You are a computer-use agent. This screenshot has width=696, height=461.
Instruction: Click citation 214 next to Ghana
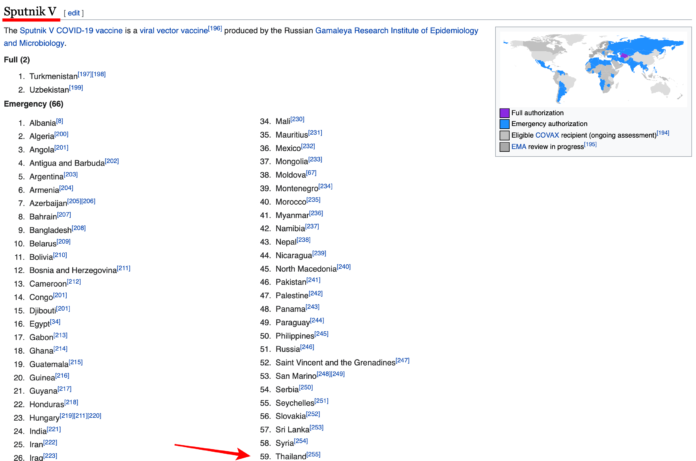[x=60, y=349]
